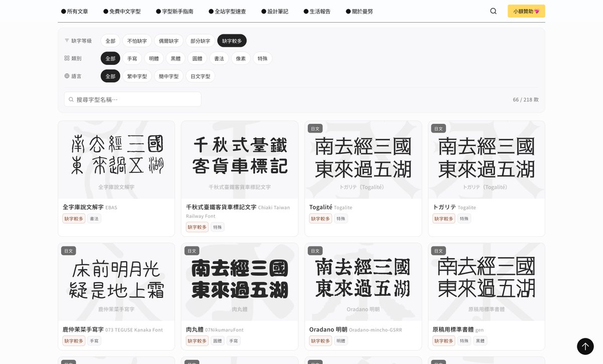Open the トガリテ font preview thumbnail
Image resolution: width=603 pixels, height=364 pixels.
pos(486,160)
